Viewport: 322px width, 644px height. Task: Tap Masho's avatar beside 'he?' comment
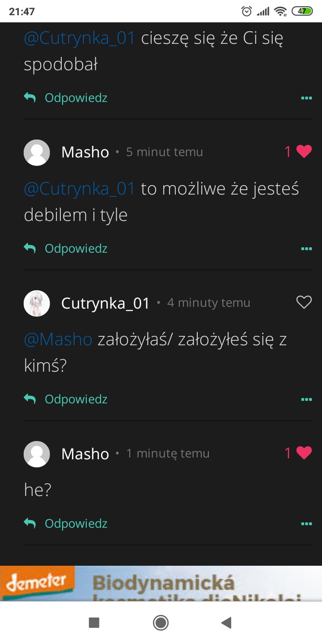point(37,454)
